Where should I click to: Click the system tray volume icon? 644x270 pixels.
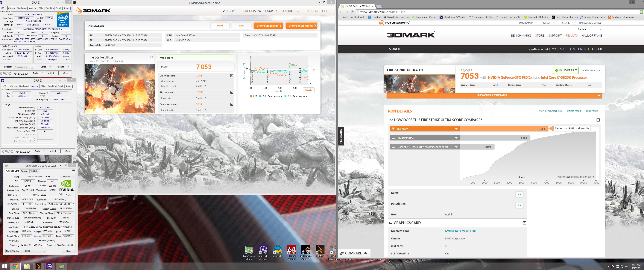(x=626, y=266)
